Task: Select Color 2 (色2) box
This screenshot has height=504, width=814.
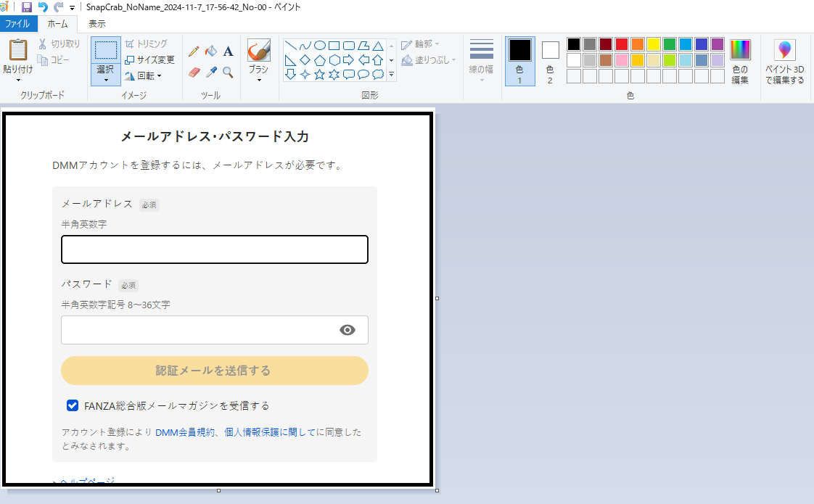Action: pos(550,61)
